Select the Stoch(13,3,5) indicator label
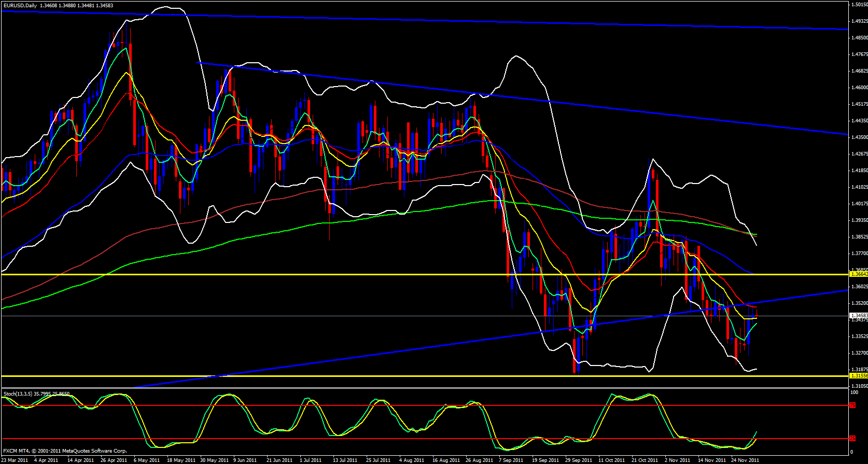The width and height of the screenshot is (868, 464). tap(18, 393)
